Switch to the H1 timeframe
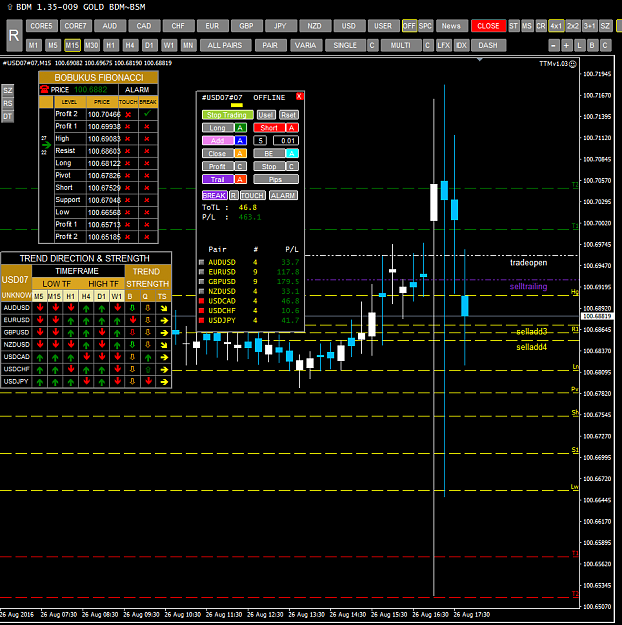The width and height of the screenshot is (622, 625). point(110,45)
